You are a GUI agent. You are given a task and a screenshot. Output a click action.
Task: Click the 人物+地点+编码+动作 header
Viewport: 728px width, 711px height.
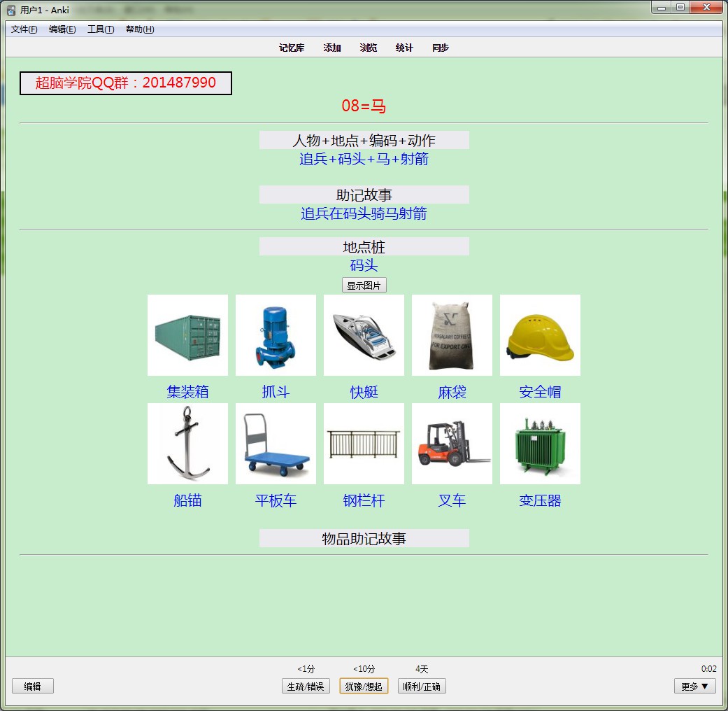pyautogui.click(x=364, y=140)
